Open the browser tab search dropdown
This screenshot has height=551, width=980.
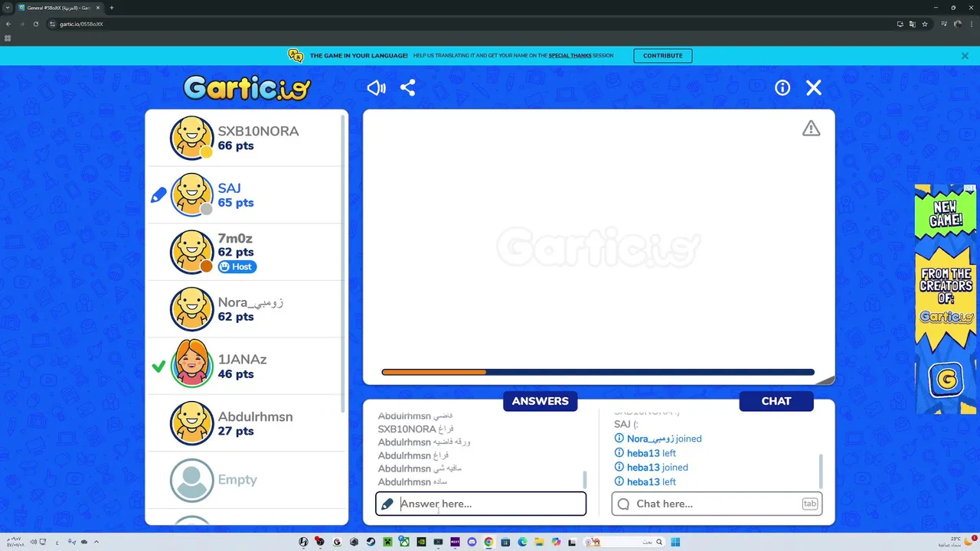click(x=7, y=8)
